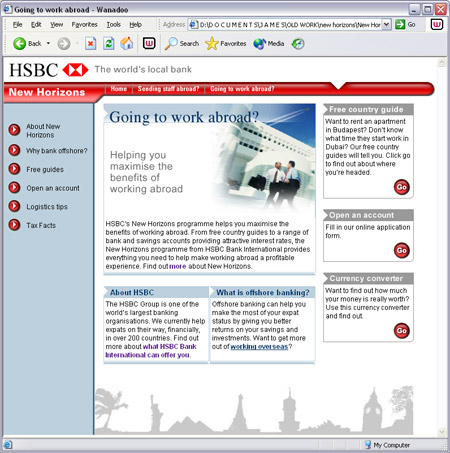Open Tax Facts sidebar link
Viewport: 450px width, 453px height.
[x=41, y=225]
